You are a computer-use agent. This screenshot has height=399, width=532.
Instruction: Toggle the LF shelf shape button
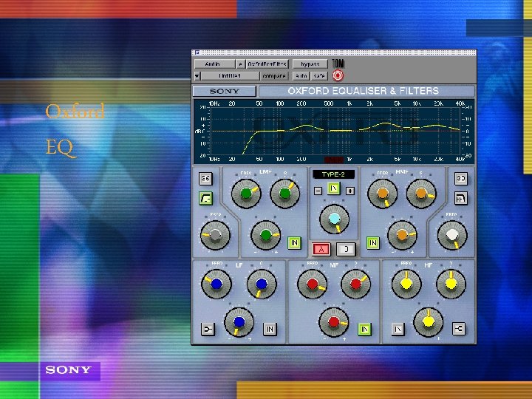[208, 329]
